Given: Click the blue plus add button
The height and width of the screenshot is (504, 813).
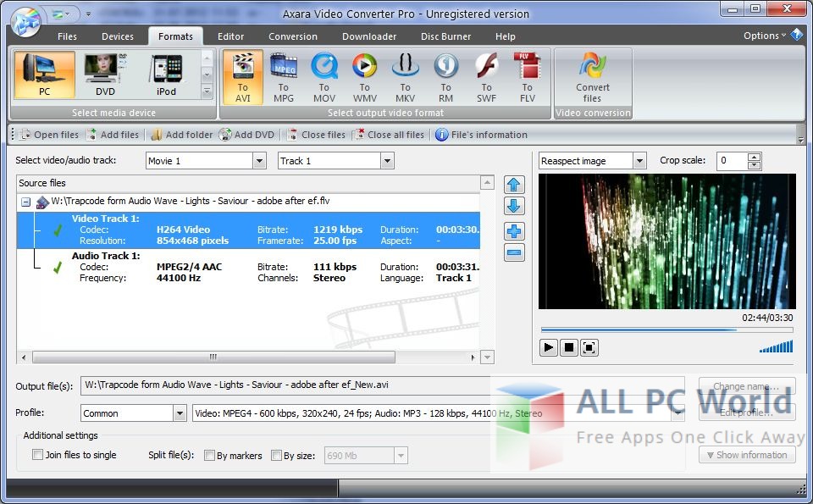Looking at the screenshot, I should (x=514, y=231).
